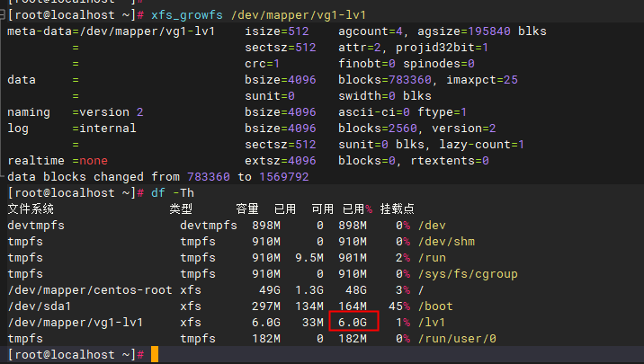Click the spinodes=0 text

pos(439,64)
